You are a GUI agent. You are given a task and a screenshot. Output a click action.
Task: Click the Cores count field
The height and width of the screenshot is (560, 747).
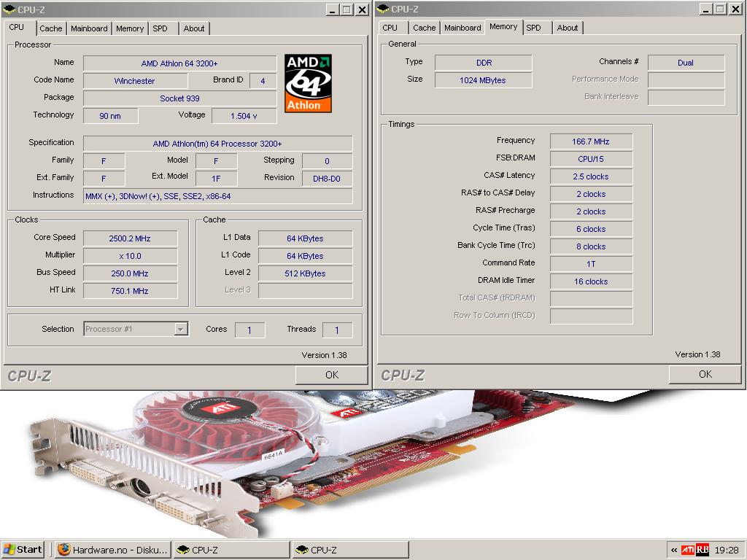coord(249,330)
